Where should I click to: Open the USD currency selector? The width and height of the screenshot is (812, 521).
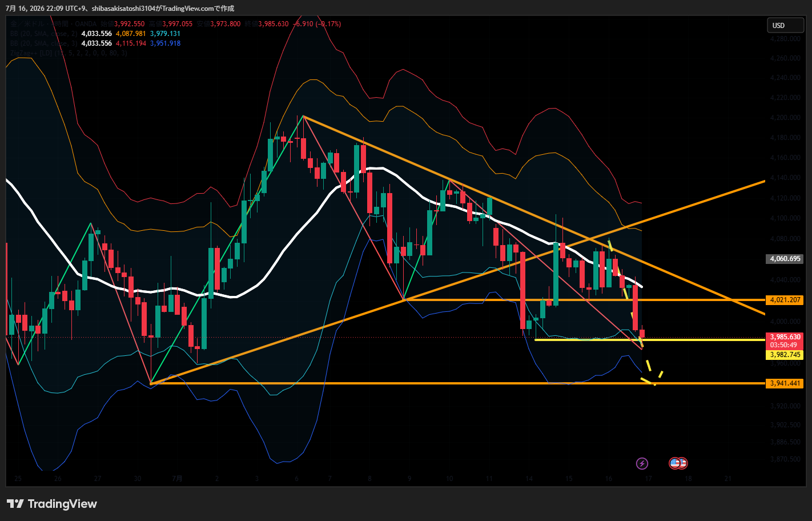(785, 25)
